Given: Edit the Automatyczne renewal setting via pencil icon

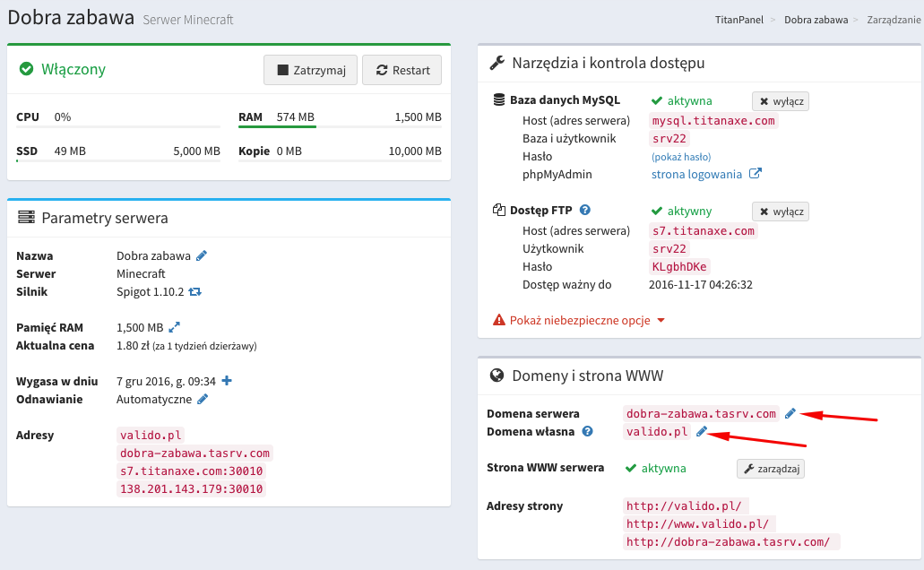Looking at the screenshot, I should [x=203, y=399].
